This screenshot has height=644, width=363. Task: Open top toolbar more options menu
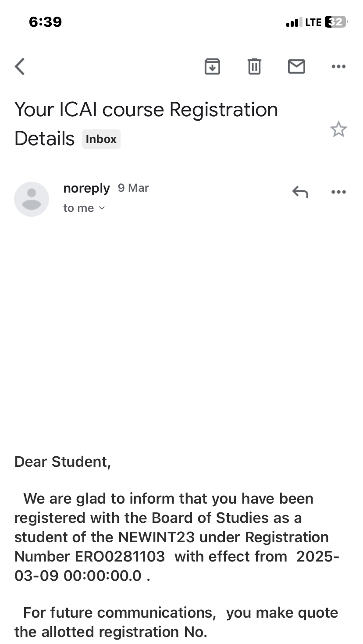[338, 67]
